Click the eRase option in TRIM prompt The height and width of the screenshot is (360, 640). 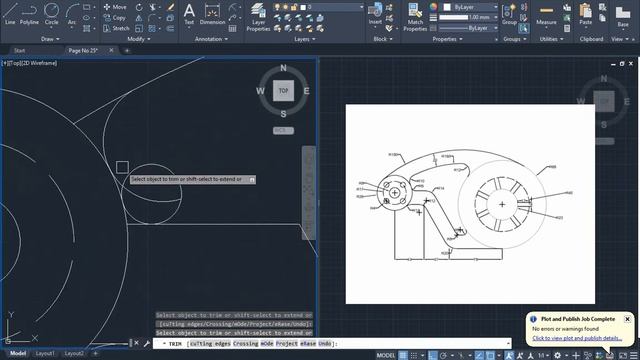click(x=308, y=344)
